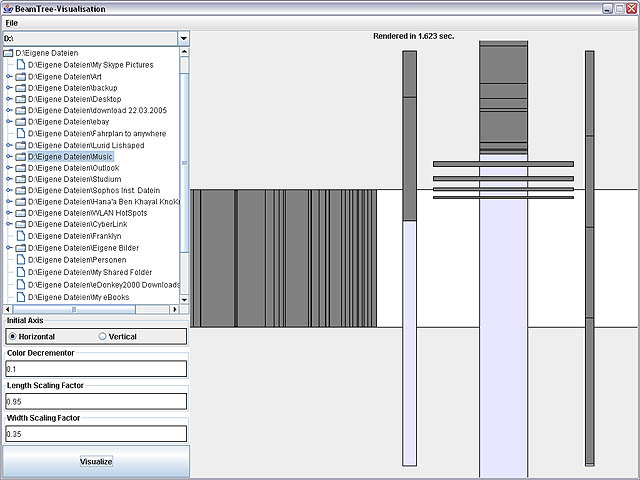Click the Personen file icon

coord(20,260)
